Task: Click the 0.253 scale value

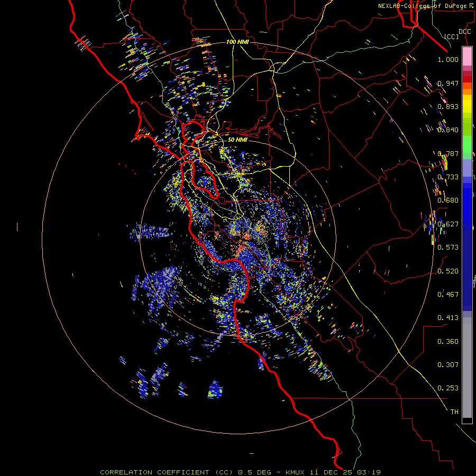Action: pos(448,388)
